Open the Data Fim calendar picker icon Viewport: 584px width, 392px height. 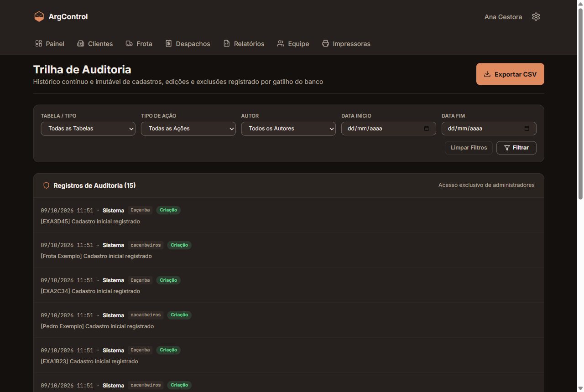click(527, 129)
